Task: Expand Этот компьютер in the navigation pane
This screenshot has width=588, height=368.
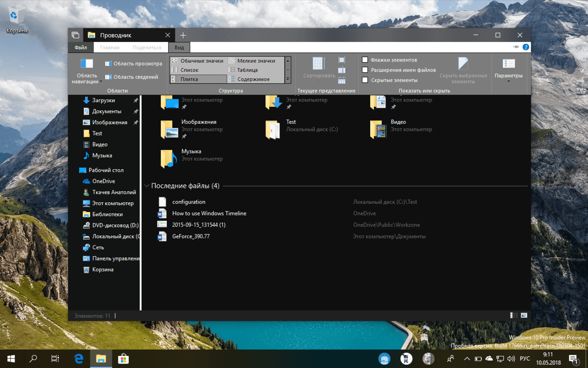Action: (77, 203)
